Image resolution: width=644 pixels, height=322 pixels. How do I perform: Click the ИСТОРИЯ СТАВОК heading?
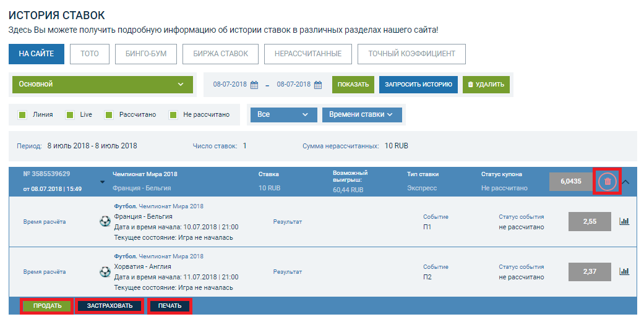(x=57, y=15)
